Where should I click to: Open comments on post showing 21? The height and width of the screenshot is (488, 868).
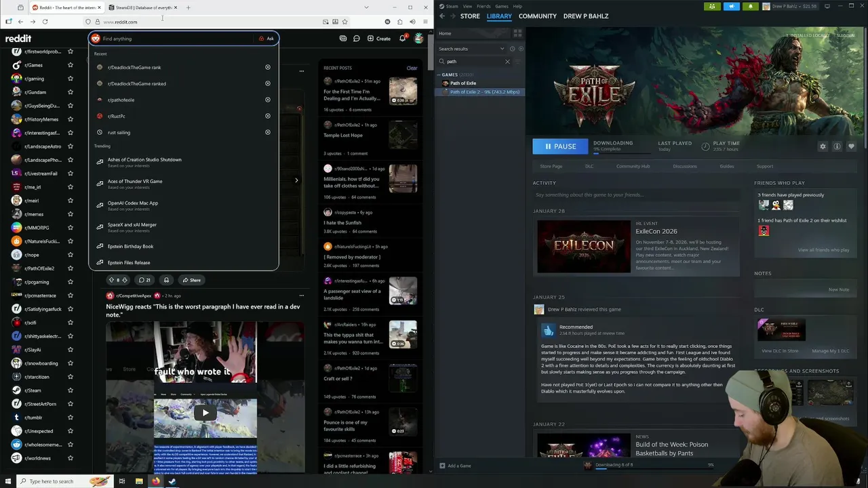tap(144, 280)
